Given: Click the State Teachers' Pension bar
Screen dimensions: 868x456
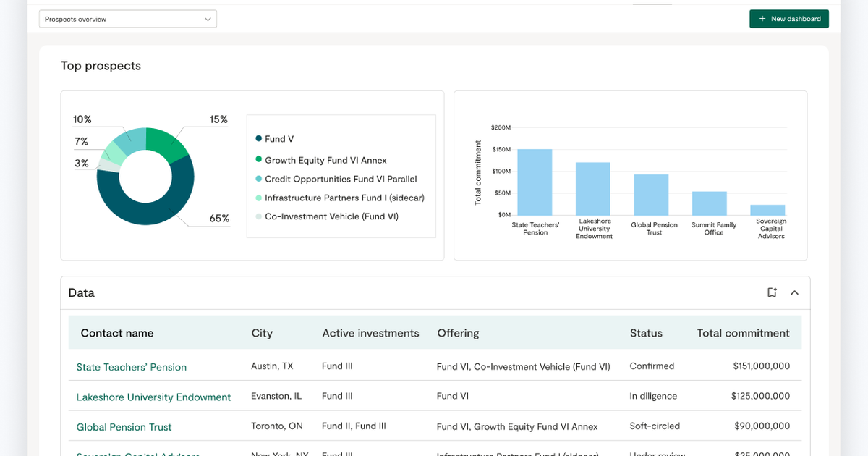Looking at the screenshot, I should [x=535, y=182].
